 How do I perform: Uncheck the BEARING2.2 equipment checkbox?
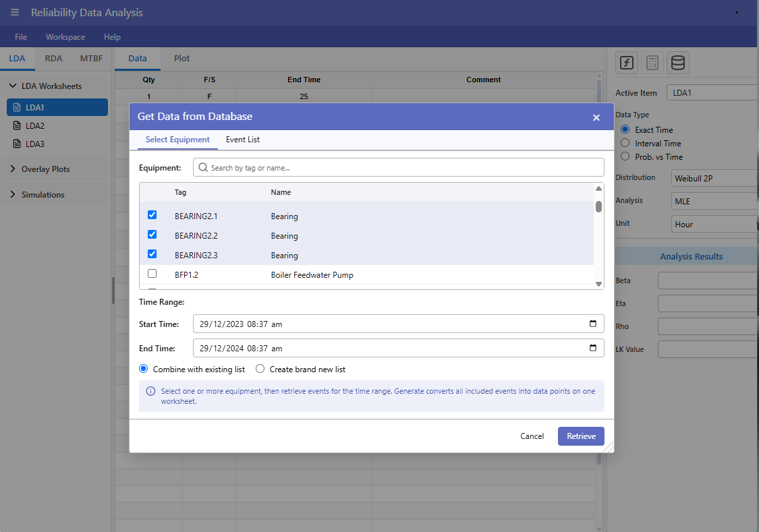[152, 235]
